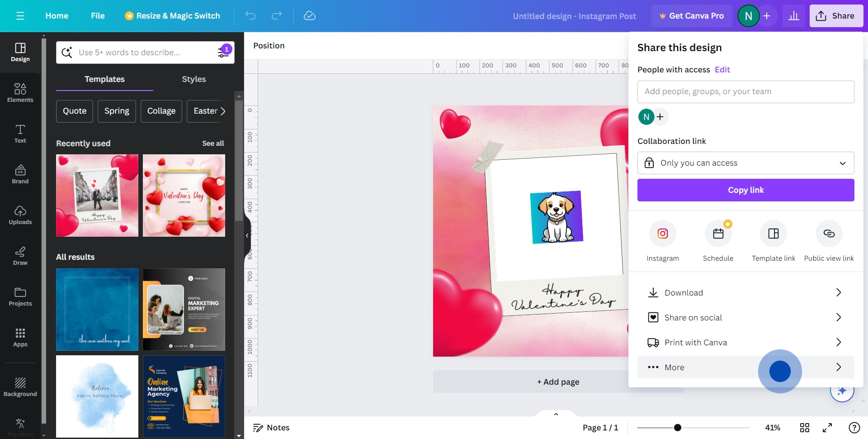Switch to the Styles tab
This screenshot has height=439, width=868.
pyautogui.click(x=193, y=79)
